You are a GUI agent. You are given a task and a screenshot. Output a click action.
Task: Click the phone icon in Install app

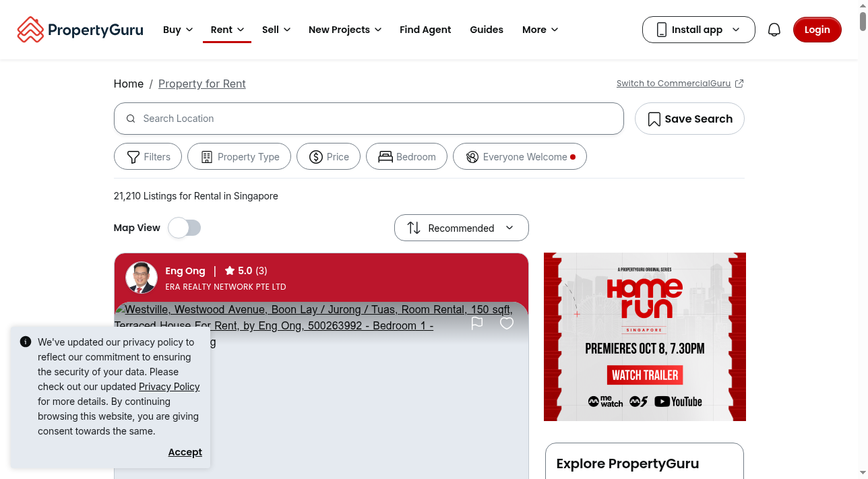click(662, 30)
